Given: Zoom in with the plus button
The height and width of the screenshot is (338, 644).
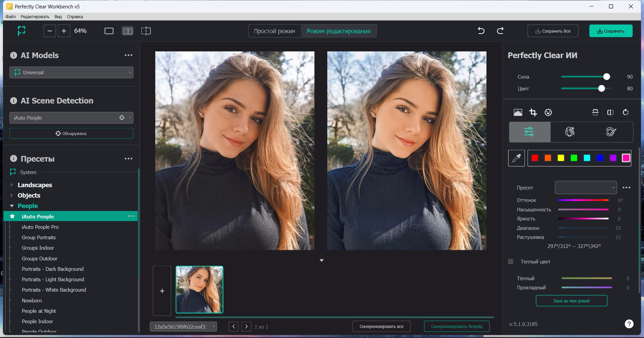Looking at the screenshot, I should [64, 31].
